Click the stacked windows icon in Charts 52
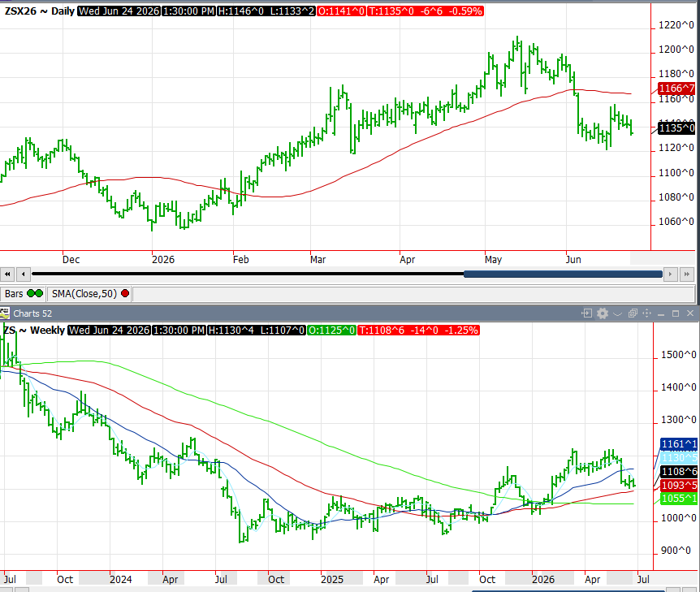This screenshot has width=700, height=592. tap(633, 313)
